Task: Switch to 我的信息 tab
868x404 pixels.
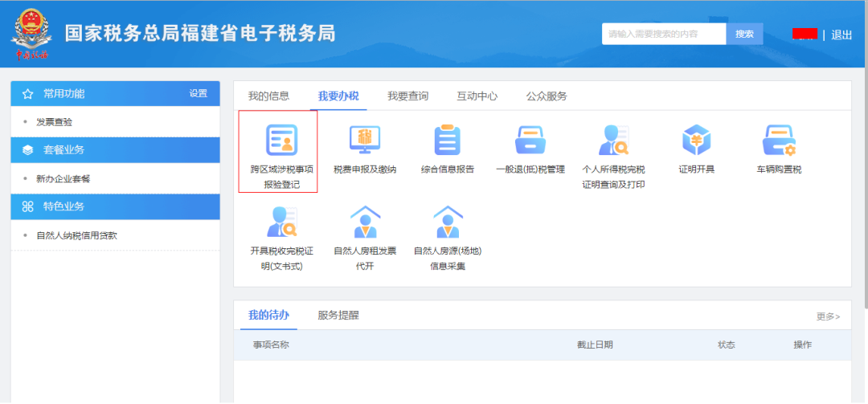Action: click(268, 96)
